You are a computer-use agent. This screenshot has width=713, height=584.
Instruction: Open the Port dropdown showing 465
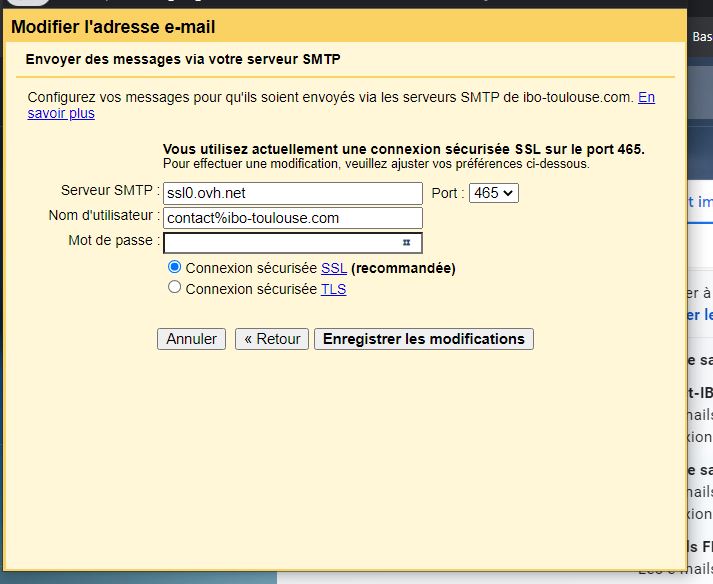pos(493,192)
